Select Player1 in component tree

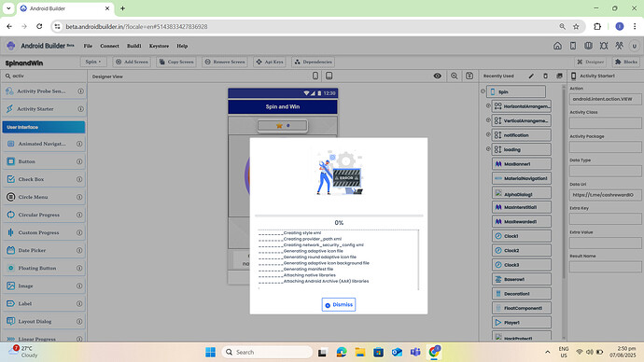522,323
